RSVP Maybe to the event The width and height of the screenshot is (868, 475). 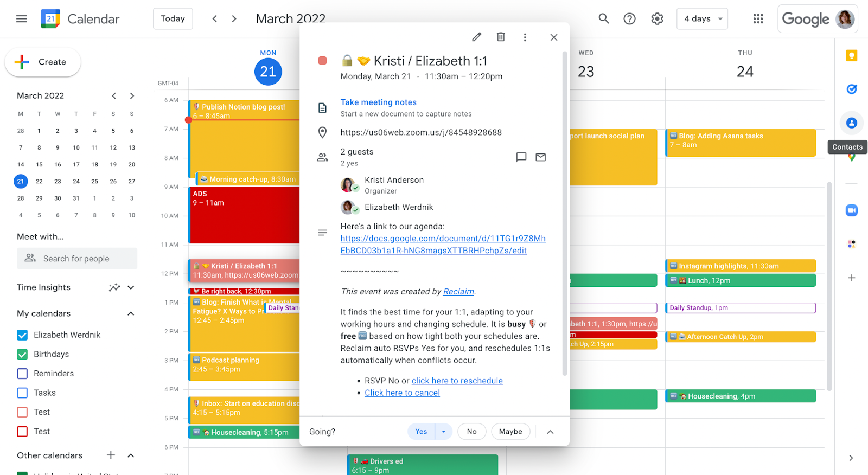[510, 432]
